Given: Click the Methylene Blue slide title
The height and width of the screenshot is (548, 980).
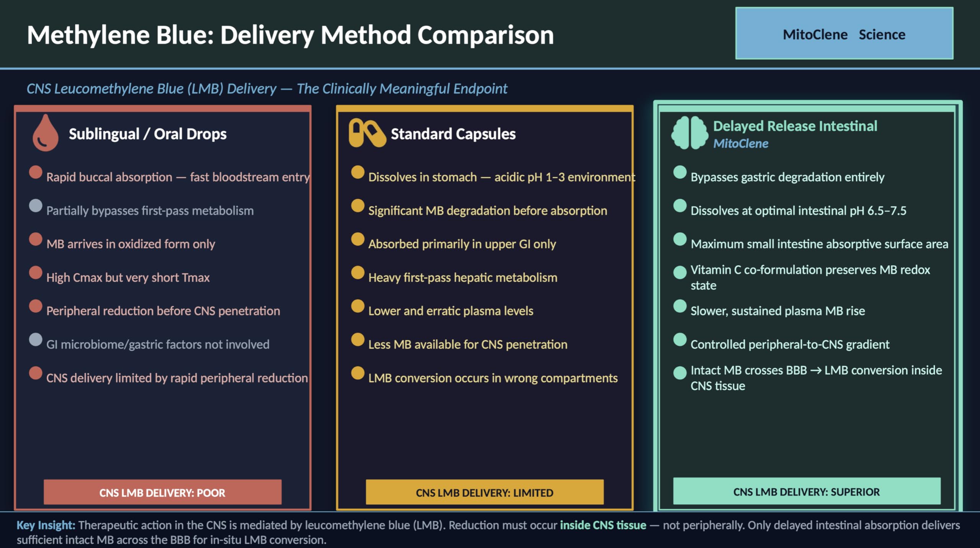Looking at the screenshot, I should (290, 35).
